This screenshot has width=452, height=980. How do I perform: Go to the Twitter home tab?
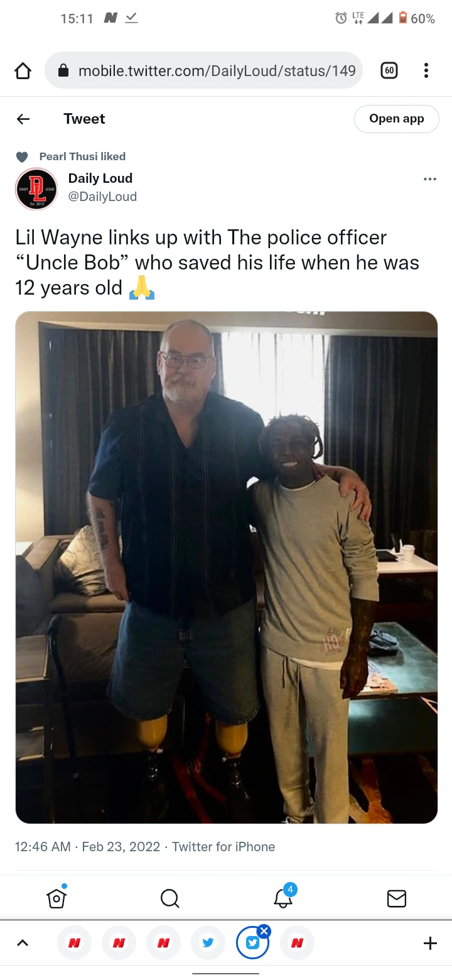tap(56, 899)
